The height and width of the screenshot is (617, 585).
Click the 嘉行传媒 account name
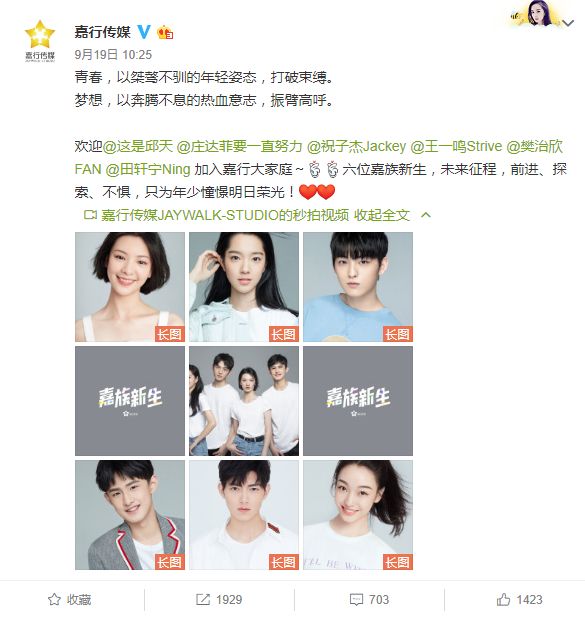(x=103, y=31)
